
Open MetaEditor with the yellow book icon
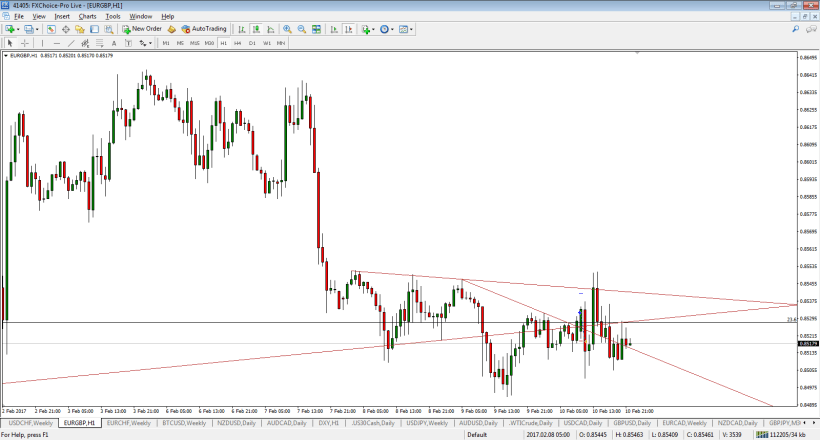[172, 29]
